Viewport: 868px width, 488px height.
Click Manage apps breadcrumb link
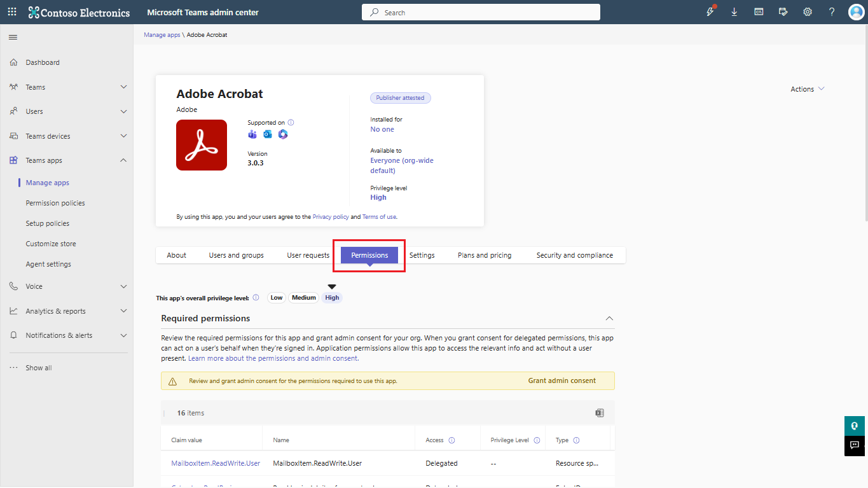point(162,35)
